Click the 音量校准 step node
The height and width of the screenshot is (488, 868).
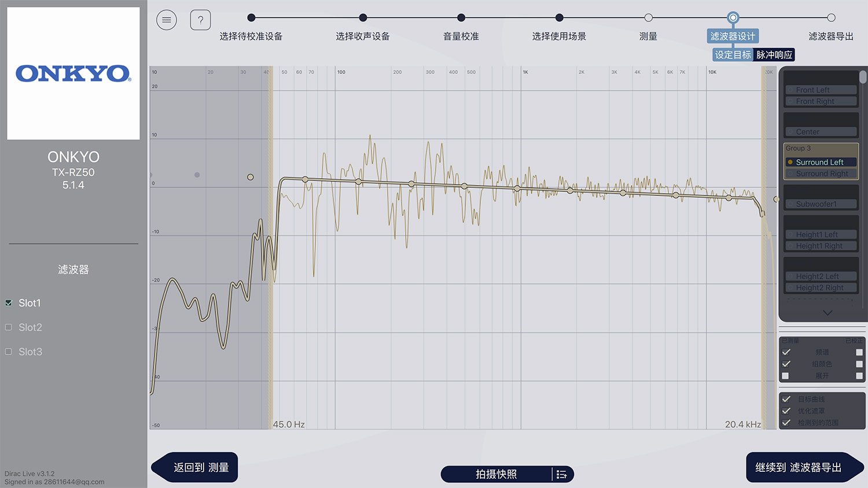click(461, 17)
